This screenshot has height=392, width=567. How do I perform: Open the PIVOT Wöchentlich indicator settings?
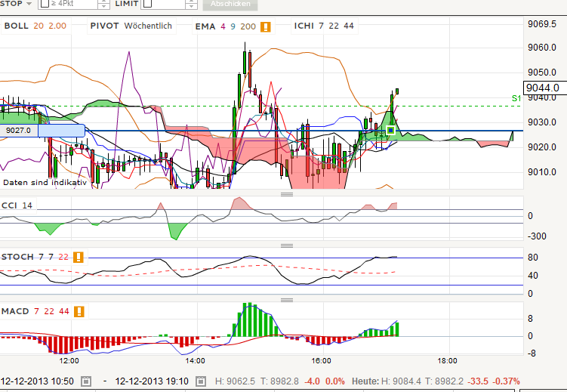point(131,26)
